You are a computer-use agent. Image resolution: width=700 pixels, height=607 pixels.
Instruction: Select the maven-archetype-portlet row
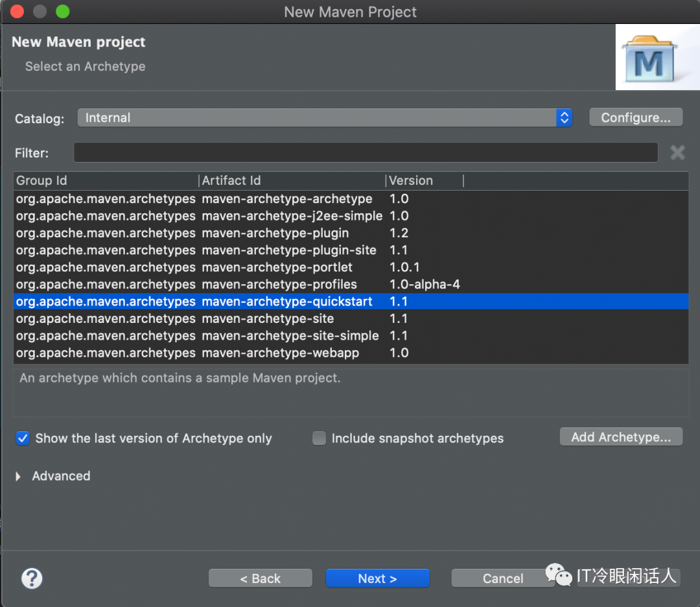pyautogui.click(x=351, y=267)
